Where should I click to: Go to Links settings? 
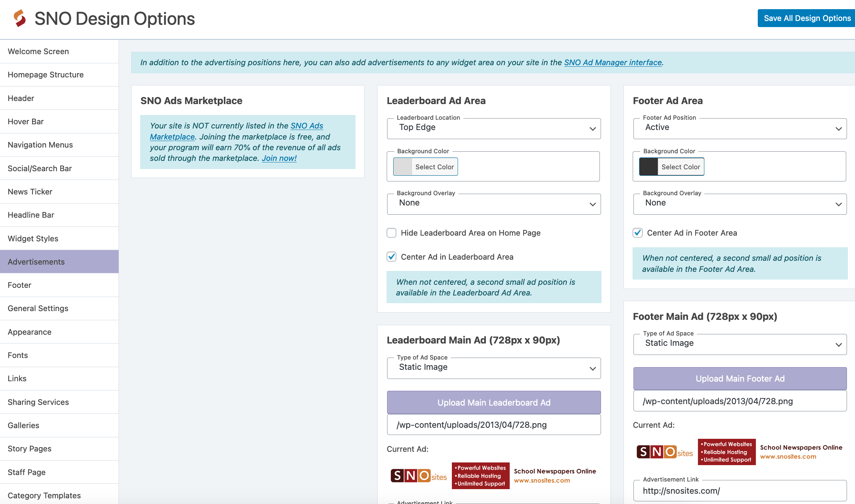pos(59,379)
